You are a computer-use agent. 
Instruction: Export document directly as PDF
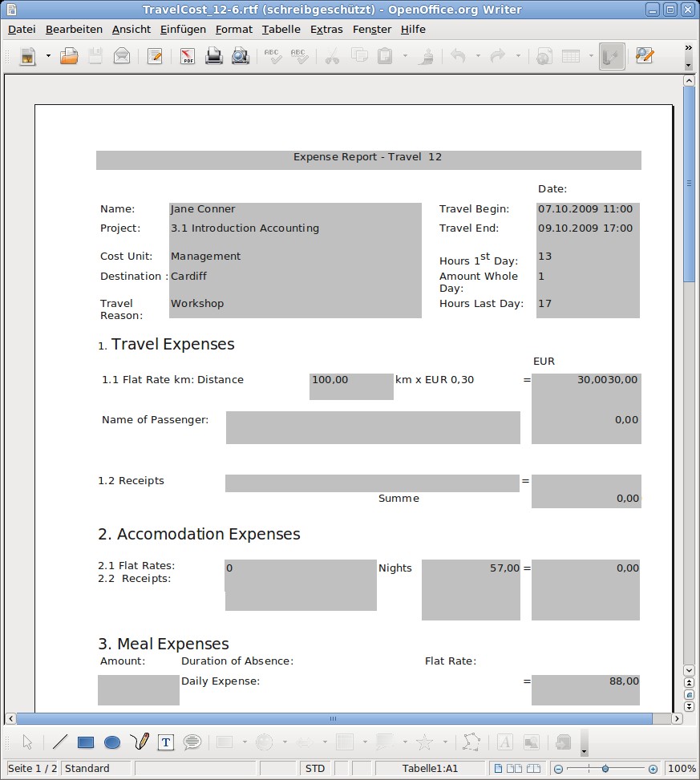(x=188, y=56)
